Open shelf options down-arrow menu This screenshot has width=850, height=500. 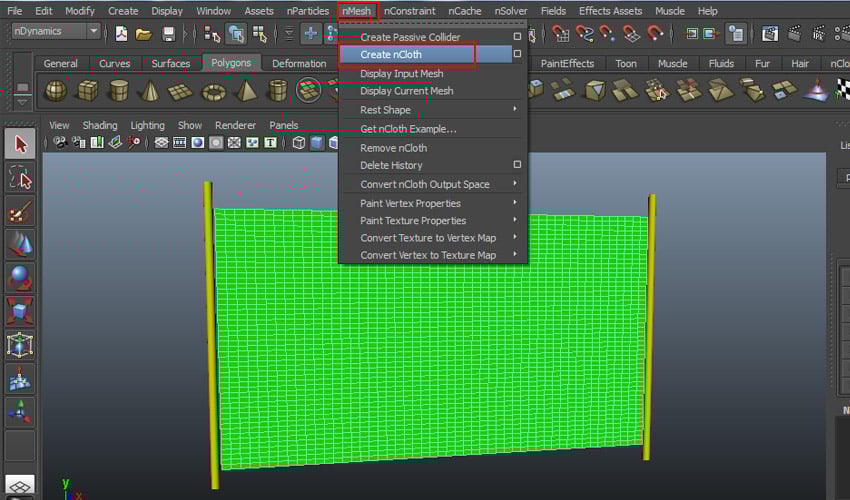22,102
